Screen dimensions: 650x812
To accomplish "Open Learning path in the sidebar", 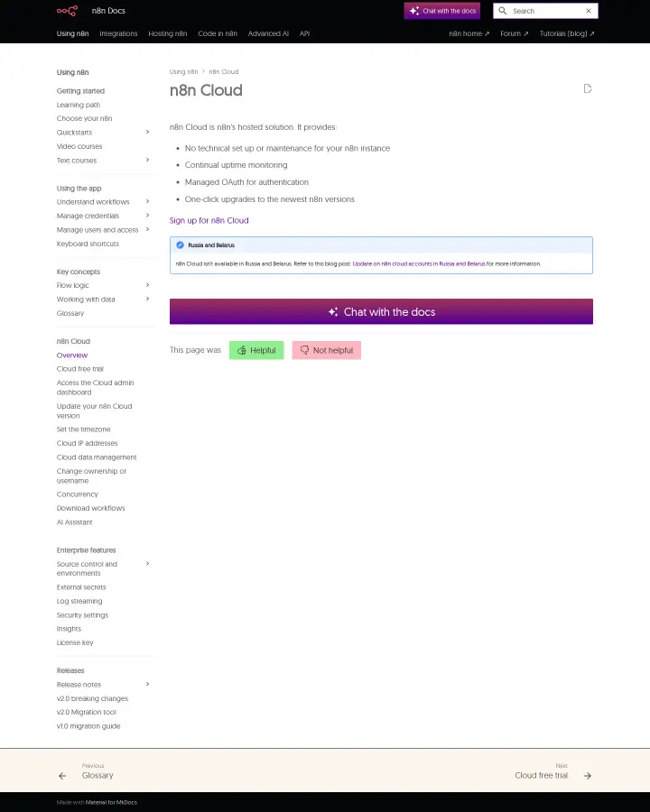I will click(79, 105).
